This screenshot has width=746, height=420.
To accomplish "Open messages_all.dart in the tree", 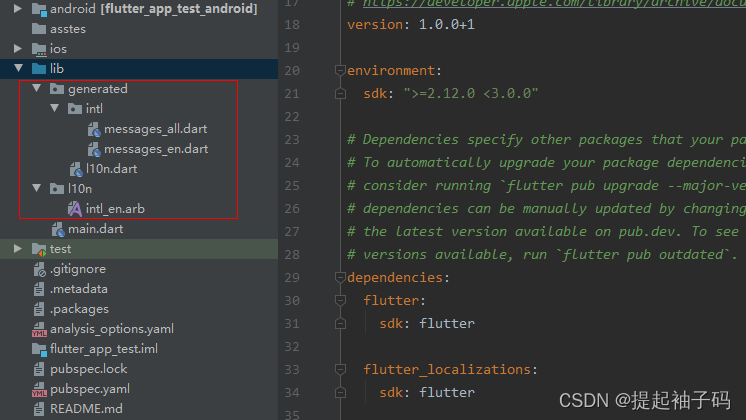I will 156,129.
